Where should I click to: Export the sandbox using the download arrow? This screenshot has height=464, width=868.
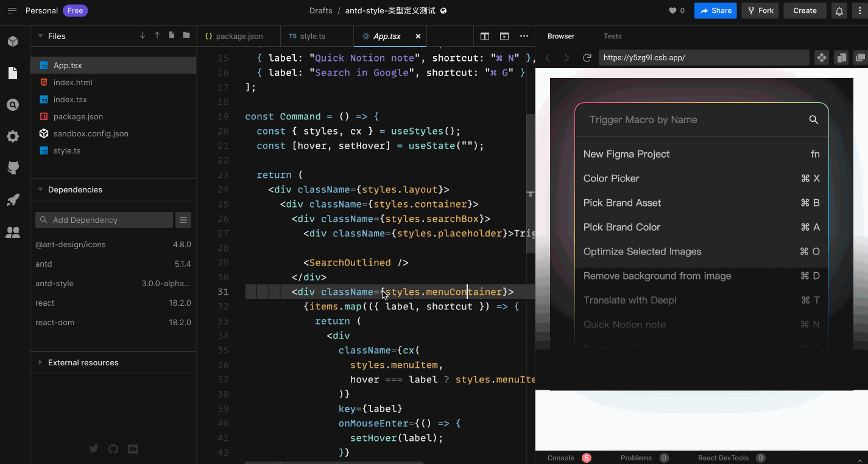pyautogui.click(x=142, y=35)
